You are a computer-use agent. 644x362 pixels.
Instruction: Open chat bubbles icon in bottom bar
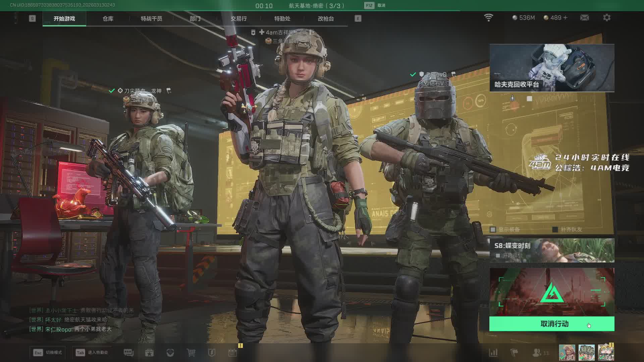click(x=128, y=353)
